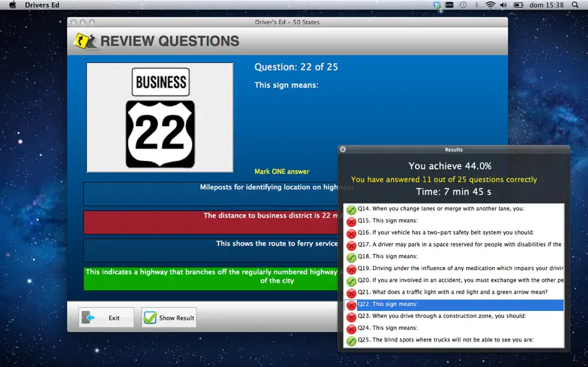
Task: Click the green checkmark icon next to Q18
Action: point(351,257)
